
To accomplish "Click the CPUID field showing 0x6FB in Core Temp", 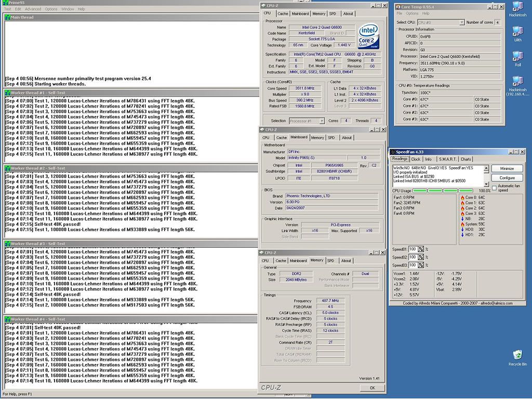I will [460, 36].
